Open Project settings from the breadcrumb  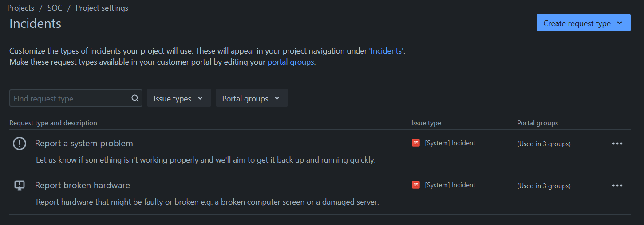(x=102, y=8)
